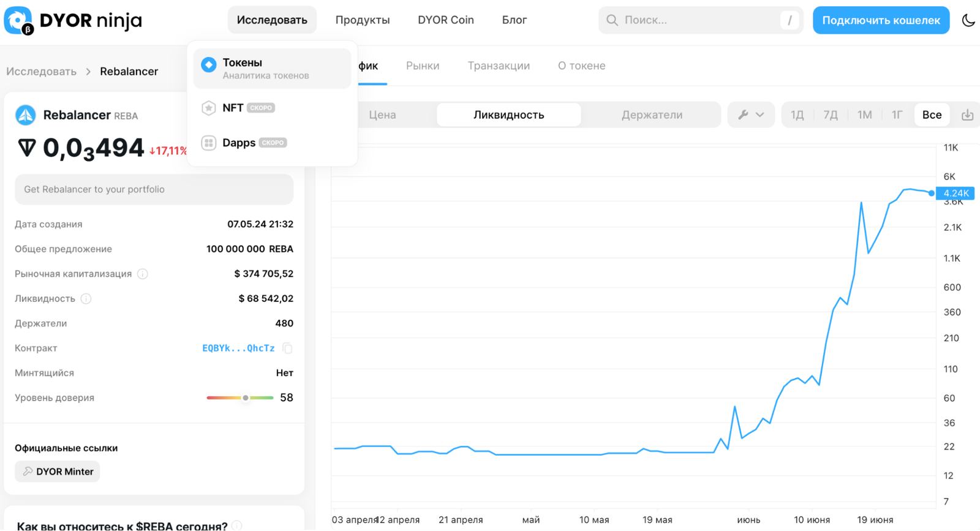Viewport: 980px width, 531px height.
Task: Switch to the Рынки tab
Action: coord(423,66)
